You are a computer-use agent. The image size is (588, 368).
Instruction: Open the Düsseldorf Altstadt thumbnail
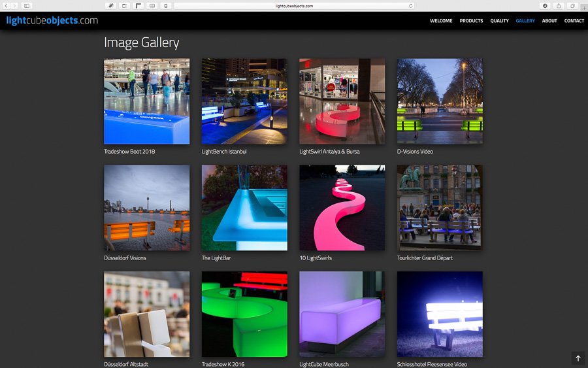(146, 314)
